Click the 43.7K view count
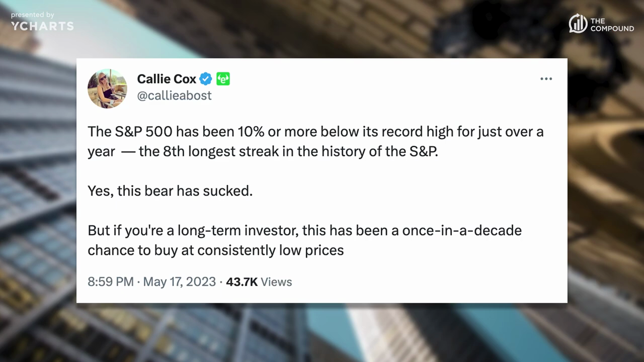The height and width of the screenshot is (362, 644). click(242, 282)
